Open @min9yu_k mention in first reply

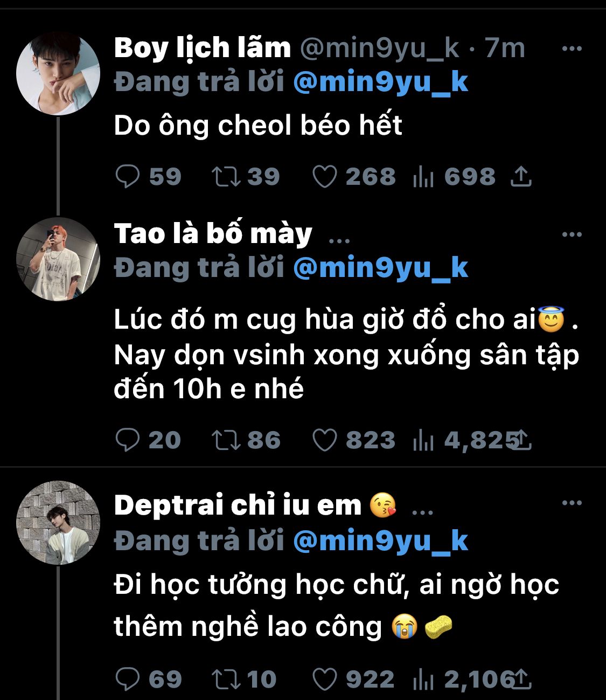click(380, 82)
